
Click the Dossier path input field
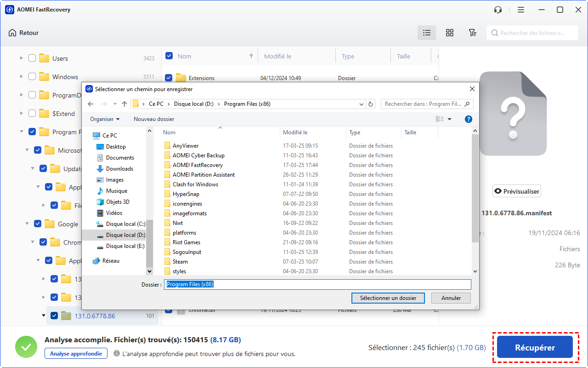(x=318, y=284)
